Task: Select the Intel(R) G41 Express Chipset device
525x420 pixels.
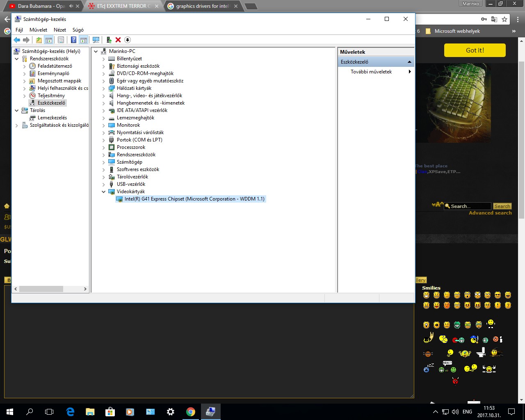Action: point(194,199)
